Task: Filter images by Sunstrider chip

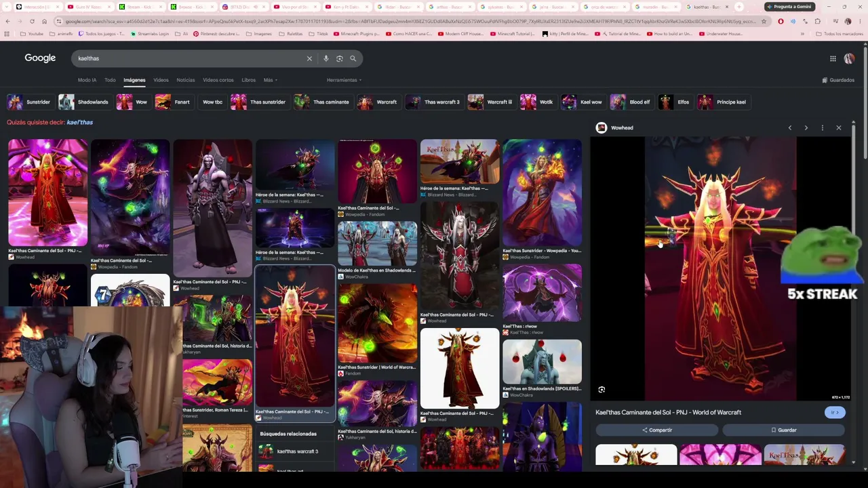Action: coord(29,102)
